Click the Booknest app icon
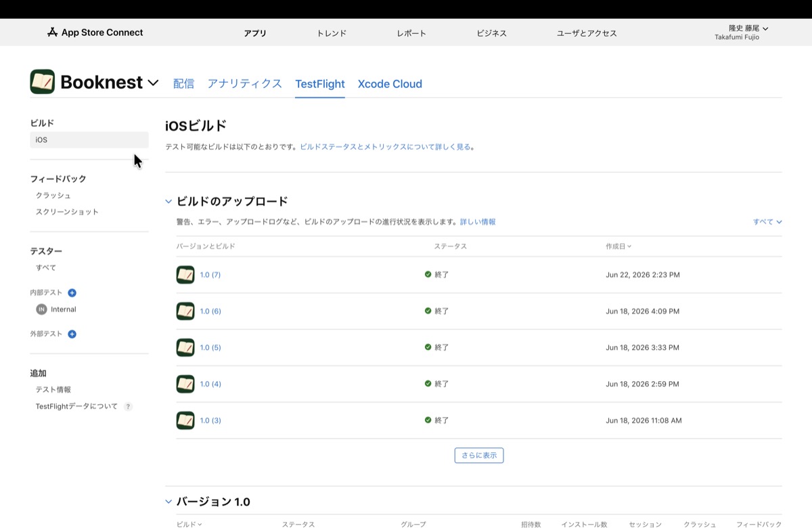This screenshot has width=812, height=528. click(x=43, y=82)
